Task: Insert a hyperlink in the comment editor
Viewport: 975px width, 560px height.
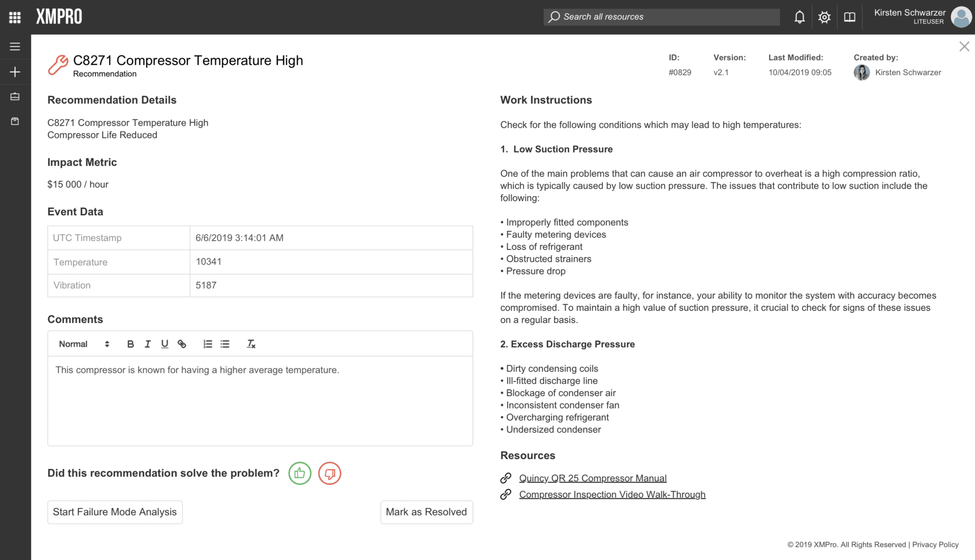Action: click(x=182, y=344)
